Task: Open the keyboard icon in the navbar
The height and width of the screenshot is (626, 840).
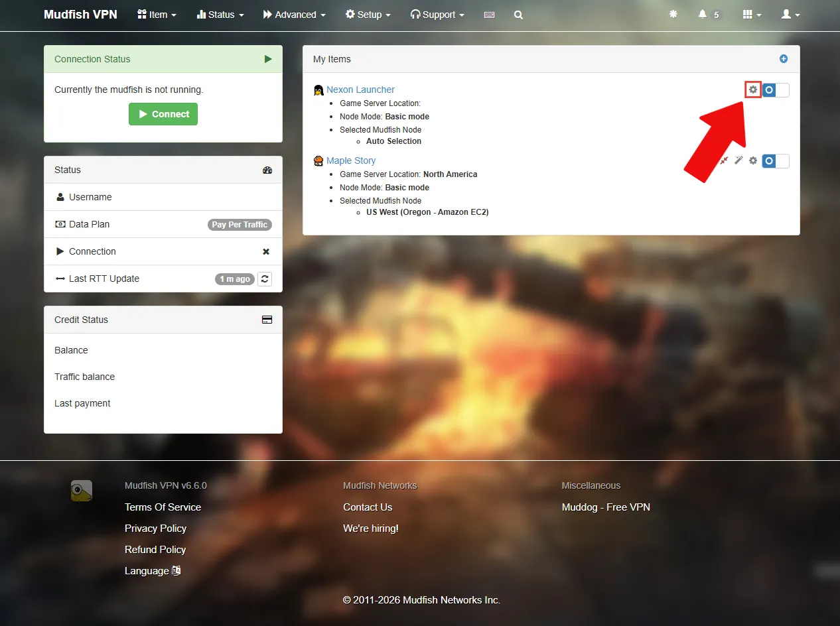Action: point(490,15)
